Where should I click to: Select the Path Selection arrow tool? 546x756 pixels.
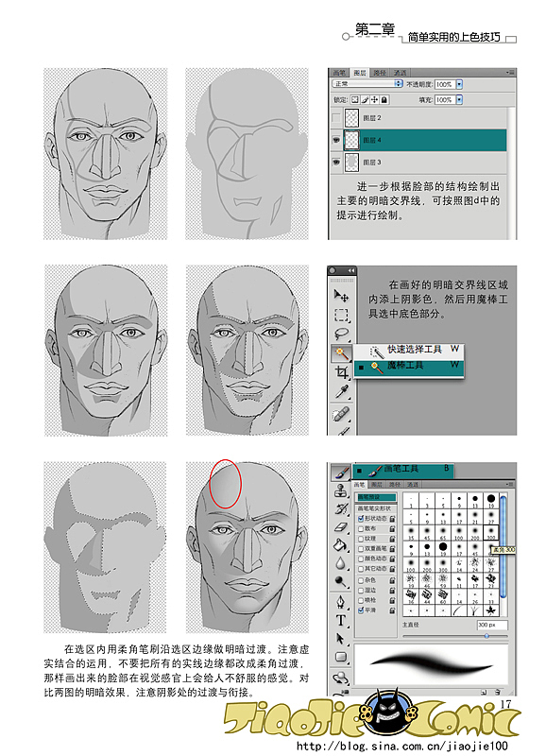point(340,639)
